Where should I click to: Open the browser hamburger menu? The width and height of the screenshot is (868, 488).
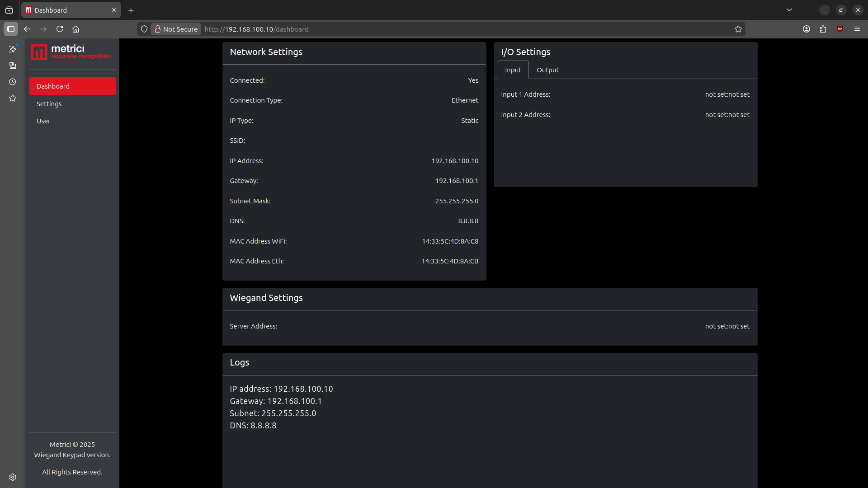point(857,29)
